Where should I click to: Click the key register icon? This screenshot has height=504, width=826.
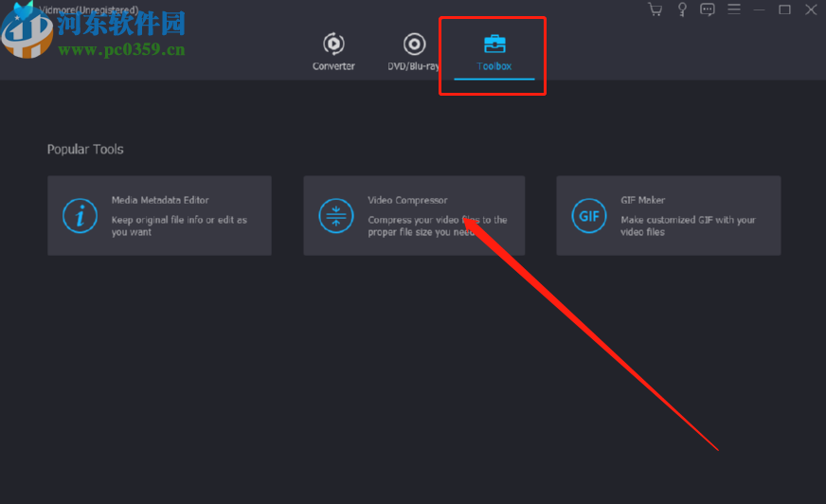click(682, 9)
